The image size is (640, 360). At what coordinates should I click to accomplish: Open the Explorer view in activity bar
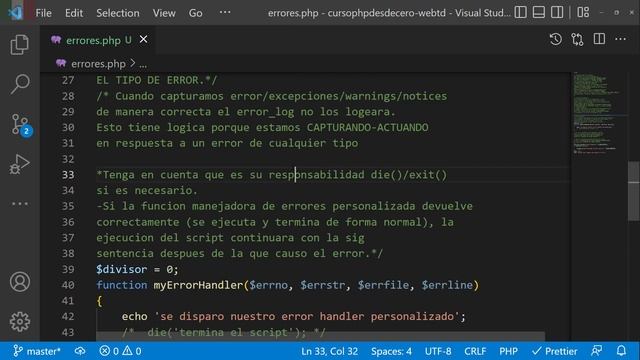(19, 44)
